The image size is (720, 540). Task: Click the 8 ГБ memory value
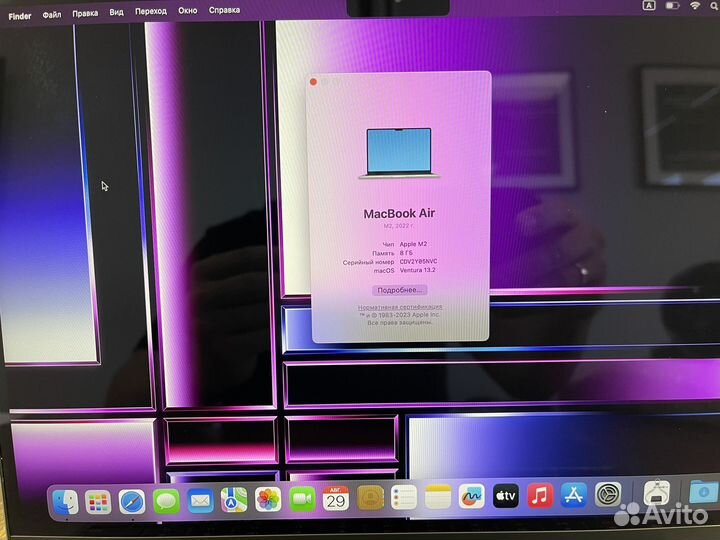click(x=406, y=253)
